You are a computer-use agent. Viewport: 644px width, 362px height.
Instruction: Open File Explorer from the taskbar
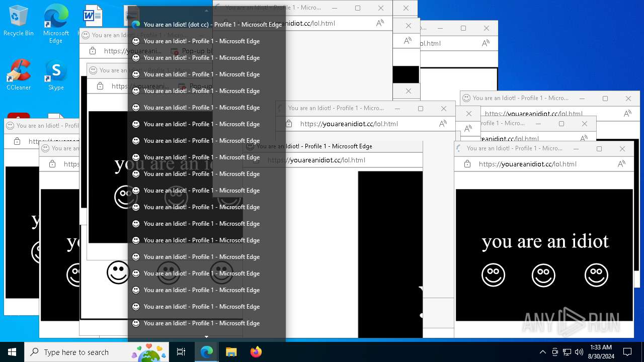(231, 352)
